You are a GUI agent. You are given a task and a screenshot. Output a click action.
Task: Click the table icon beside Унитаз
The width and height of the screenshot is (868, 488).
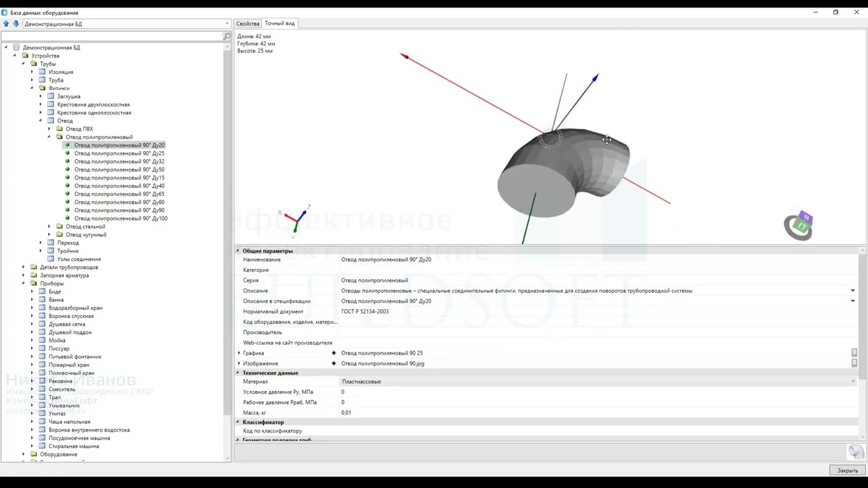click(42, 413)
